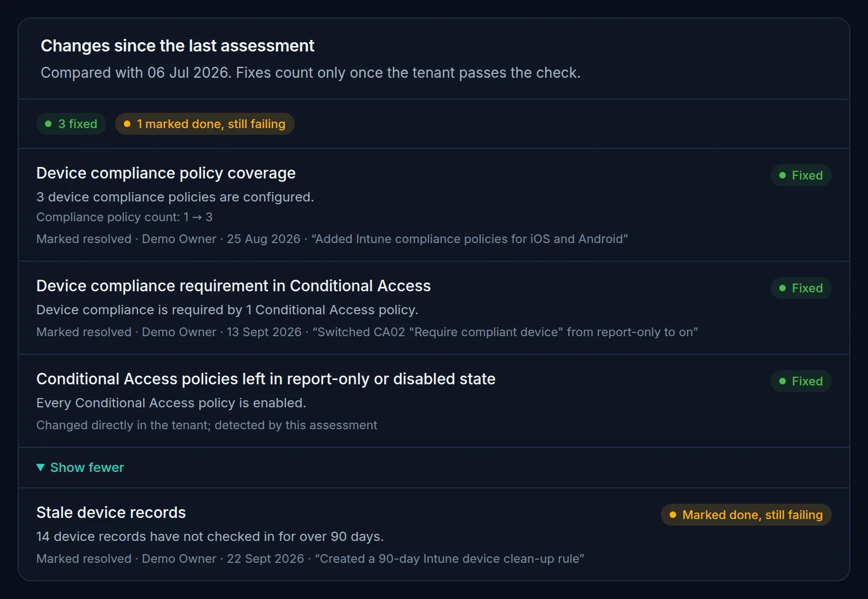Viewport: 868px width, 599px height.
Task: Click the Show fewer link text
Action: (x=87, y=468)
